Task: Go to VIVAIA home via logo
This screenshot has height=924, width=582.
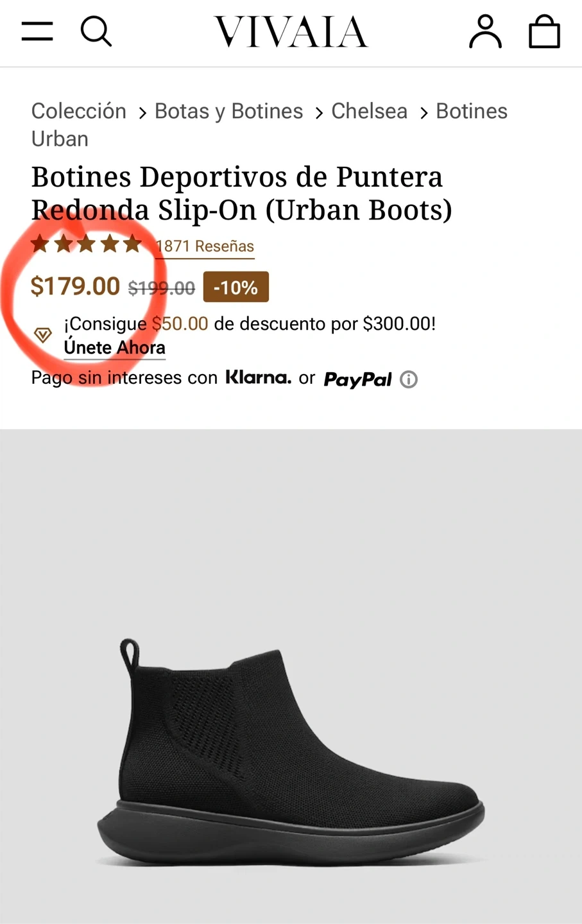Action: coord(291,31)
